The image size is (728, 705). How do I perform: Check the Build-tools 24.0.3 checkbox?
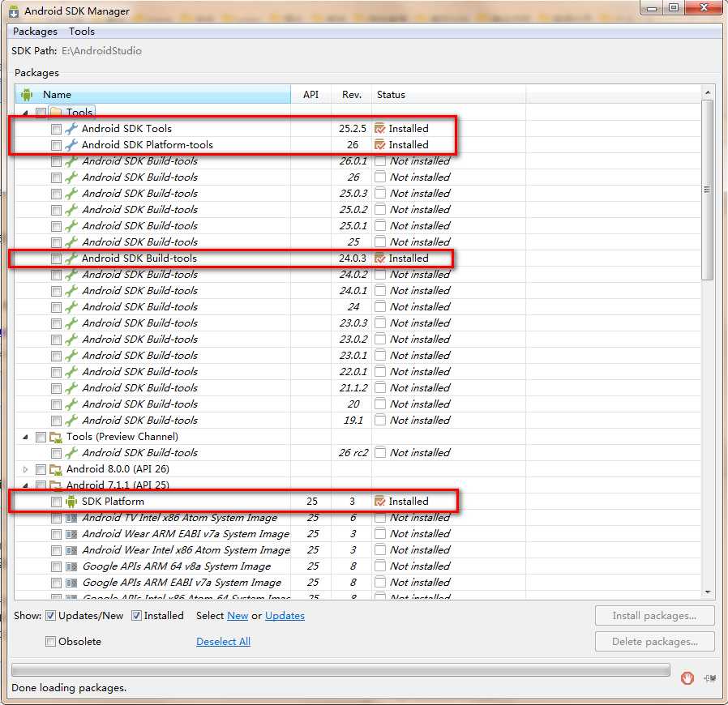pos(56,258)
